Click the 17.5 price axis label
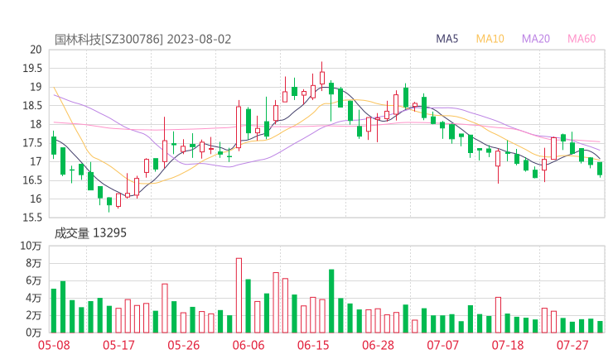The width and height of the screenshot is (613, 364). [32, 143]
